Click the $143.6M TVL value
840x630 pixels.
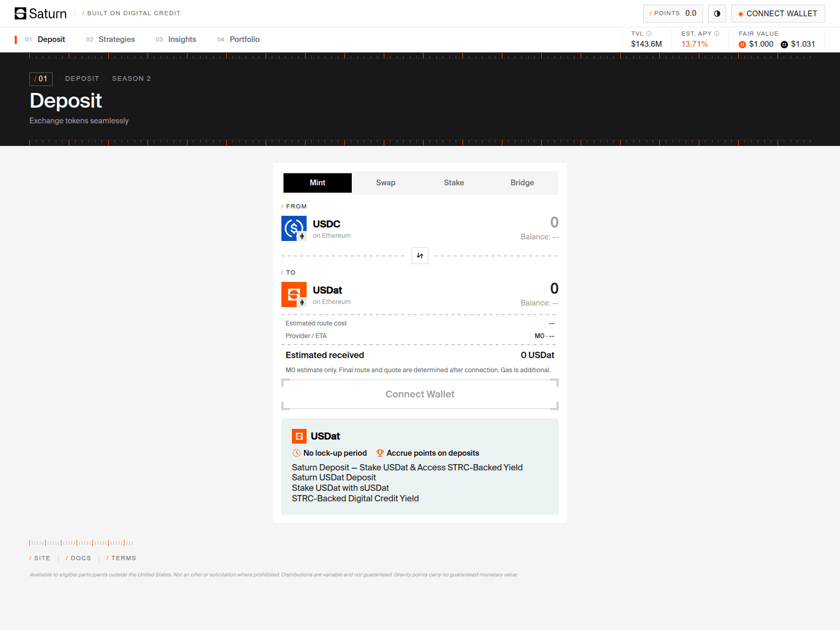[646, 44]
